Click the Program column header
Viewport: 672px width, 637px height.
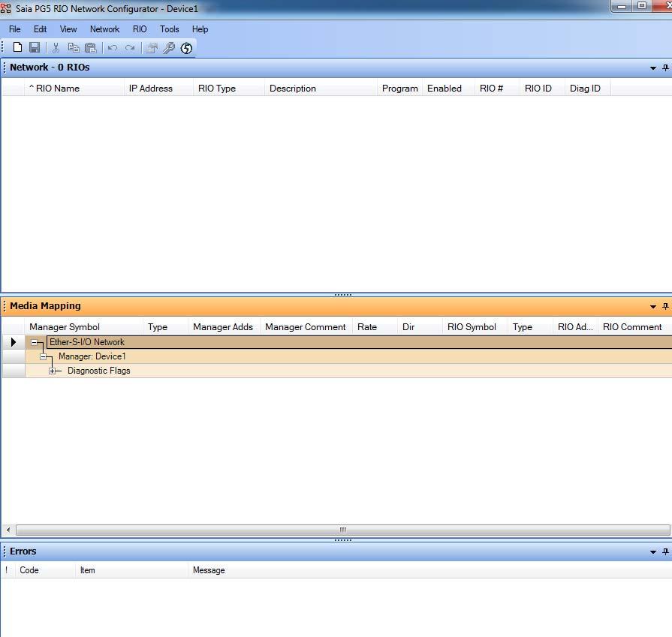point(399,89)
